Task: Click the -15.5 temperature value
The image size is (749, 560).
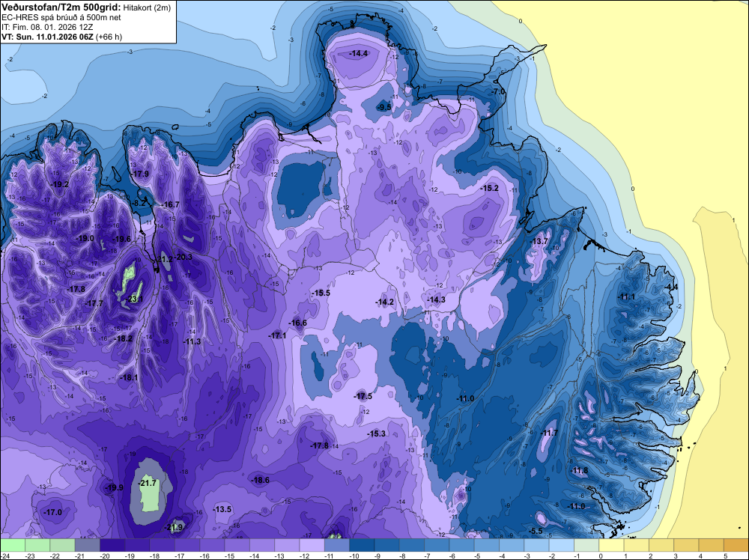Action: point(321,293)
